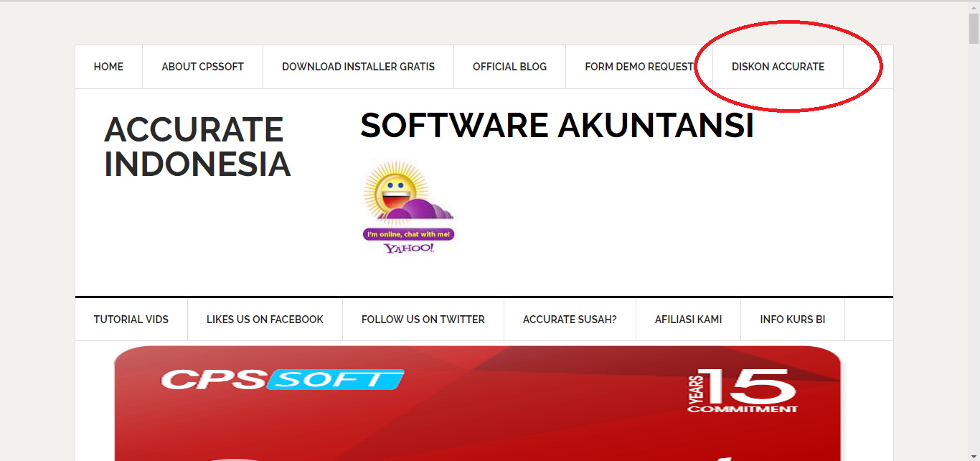Open Follow Us On Twitter link
This screenshot has height=461, width=980.
tap(423, 320)
